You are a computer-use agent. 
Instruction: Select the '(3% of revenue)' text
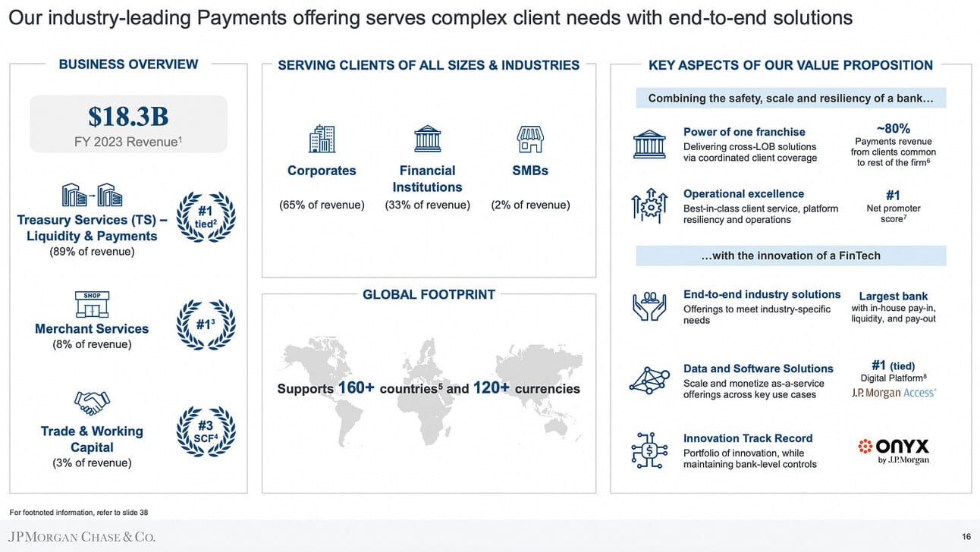pos(92,463)
